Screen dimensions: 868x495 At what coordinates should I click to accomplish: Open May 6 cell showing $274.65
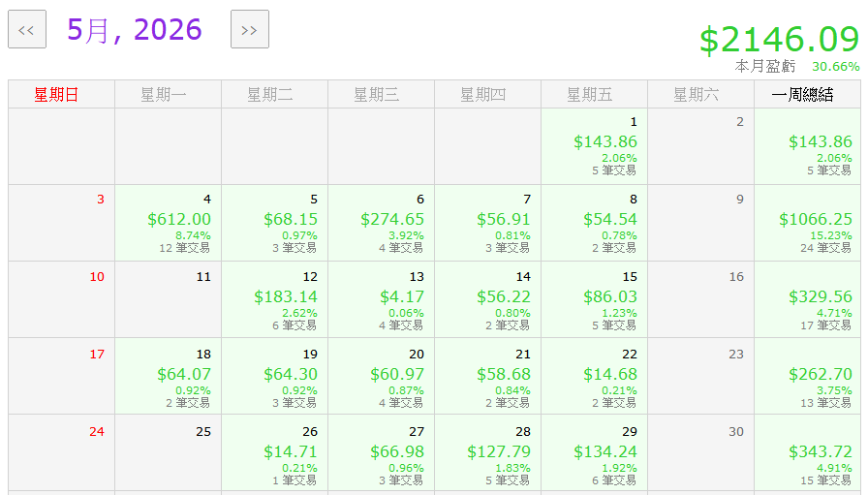coord(381,223)
